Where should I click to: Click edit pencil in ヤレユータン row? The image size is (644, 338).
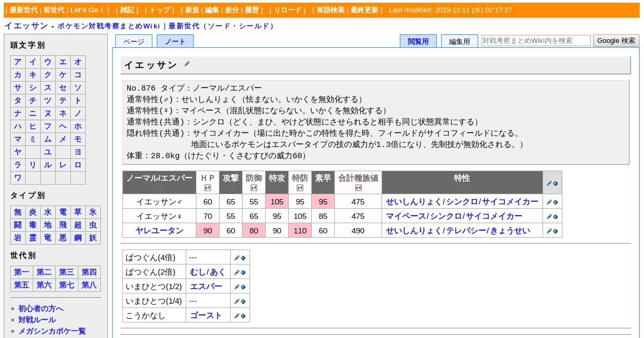pos(549,231)
